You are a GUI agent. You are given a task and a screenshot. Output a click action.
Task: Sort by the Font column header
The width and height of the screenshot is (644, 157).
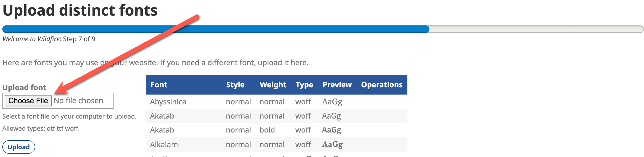(159, 85)
